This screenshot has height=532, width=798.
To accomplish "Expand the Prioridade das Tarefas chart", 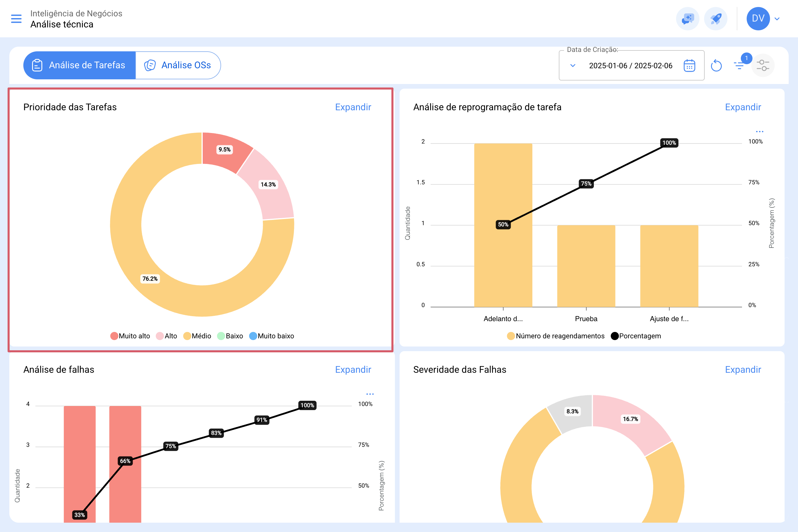I will point(353,107).
